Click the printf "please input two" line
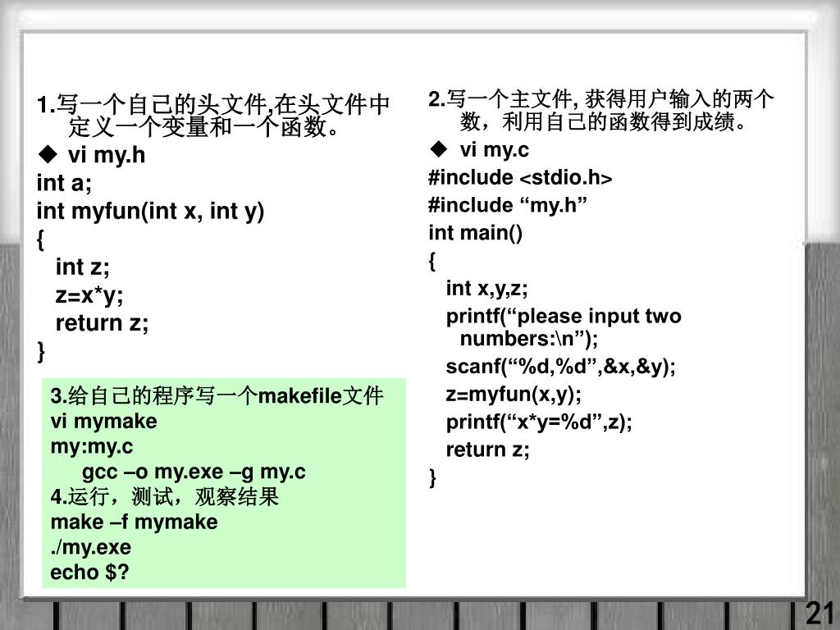Screen dimensions: 840x630 (x=564, y=316)
